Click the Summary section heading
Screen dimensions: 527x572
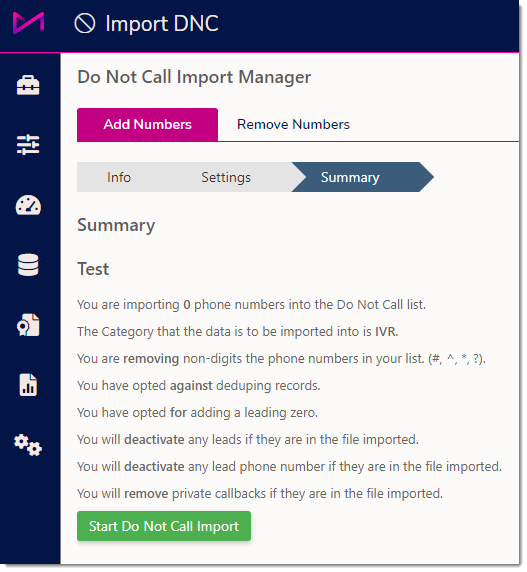pos(116,225)
